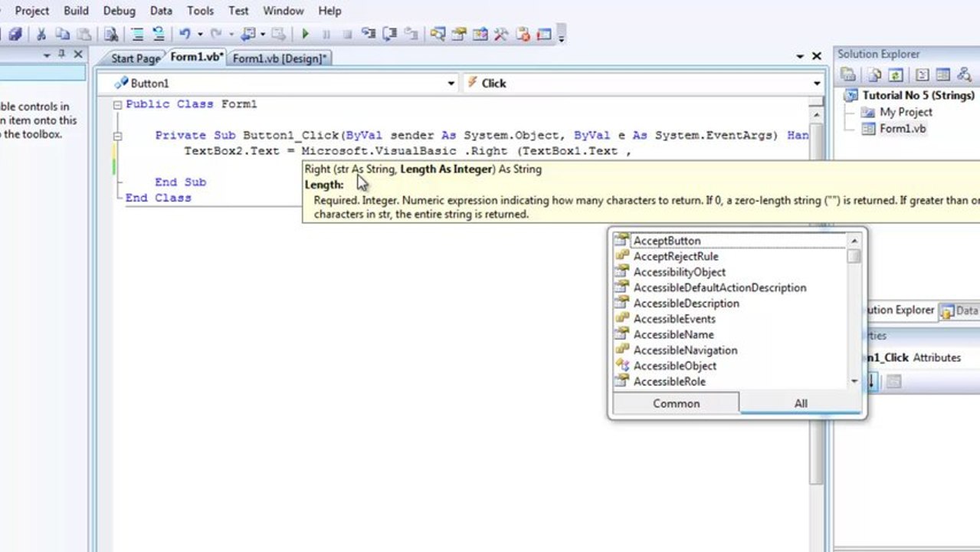Viewport: 980px width, 552px height.
Task: Click Refresh icon in Solution Explorer
Action: (x=896, y=74)
